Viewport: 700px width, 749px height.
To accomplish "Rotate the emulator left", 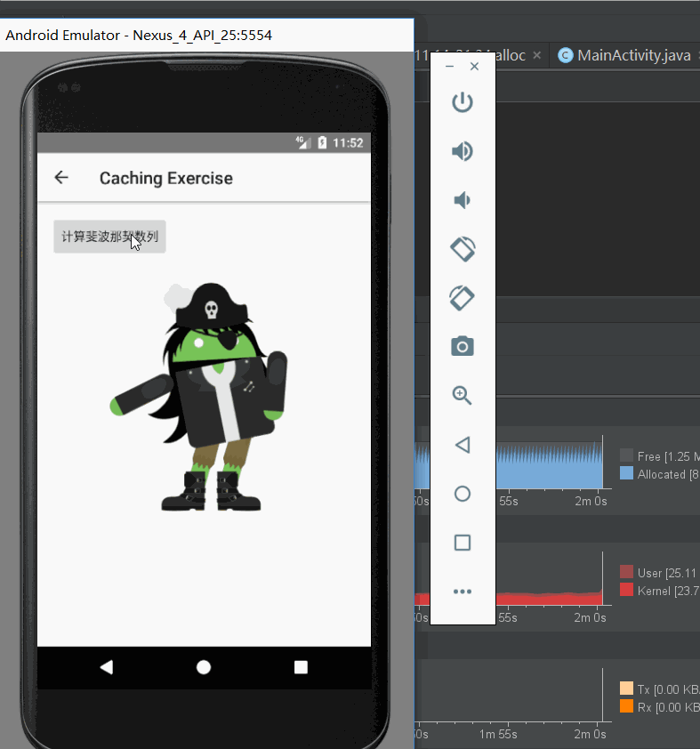I will point(463,249).
